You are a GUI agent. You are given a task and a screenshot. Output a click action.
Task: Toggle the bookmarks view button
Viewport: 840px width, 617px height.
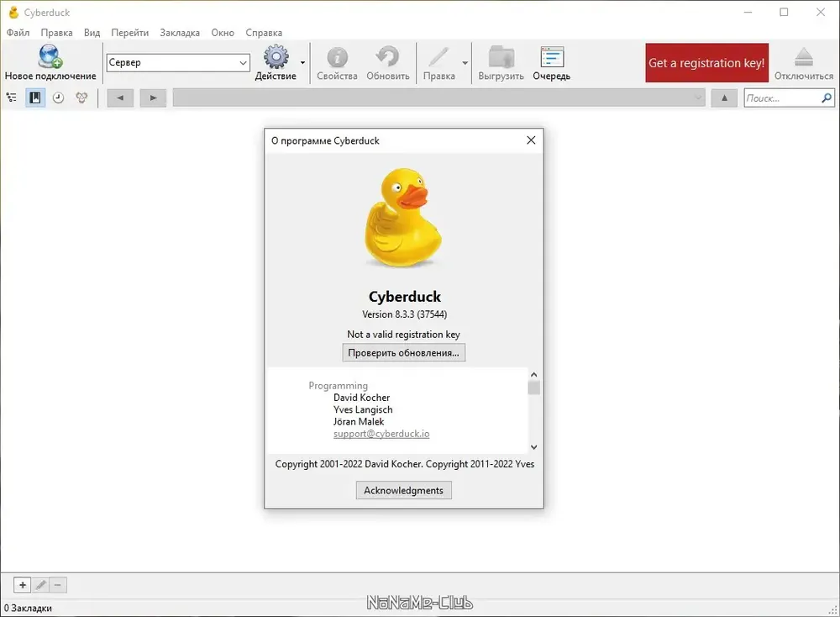pyautogui.click(x=34, y=98)
